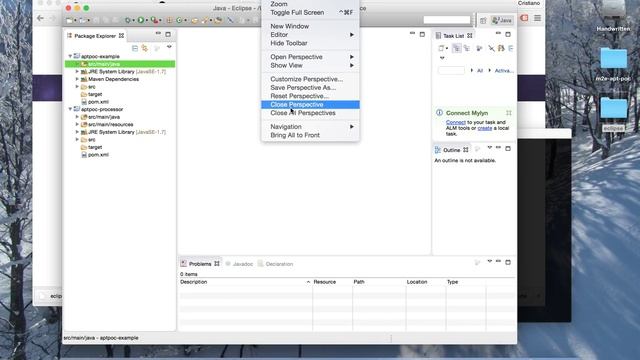The height and width of the screenshot is (360, 640).
Task: Open the Outline view menu arrow
Action: coord(489,148)
